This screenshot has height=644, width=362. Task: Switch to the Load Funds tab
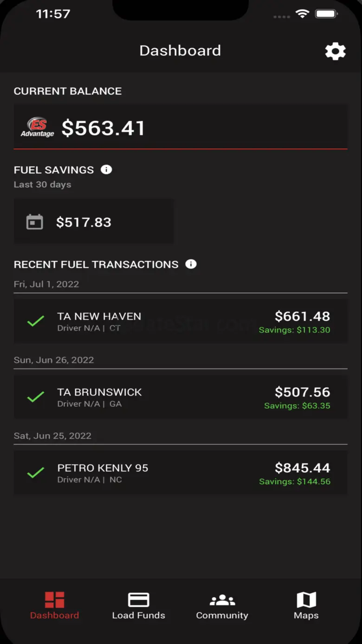pyautogui.click(x=138, y=605)
